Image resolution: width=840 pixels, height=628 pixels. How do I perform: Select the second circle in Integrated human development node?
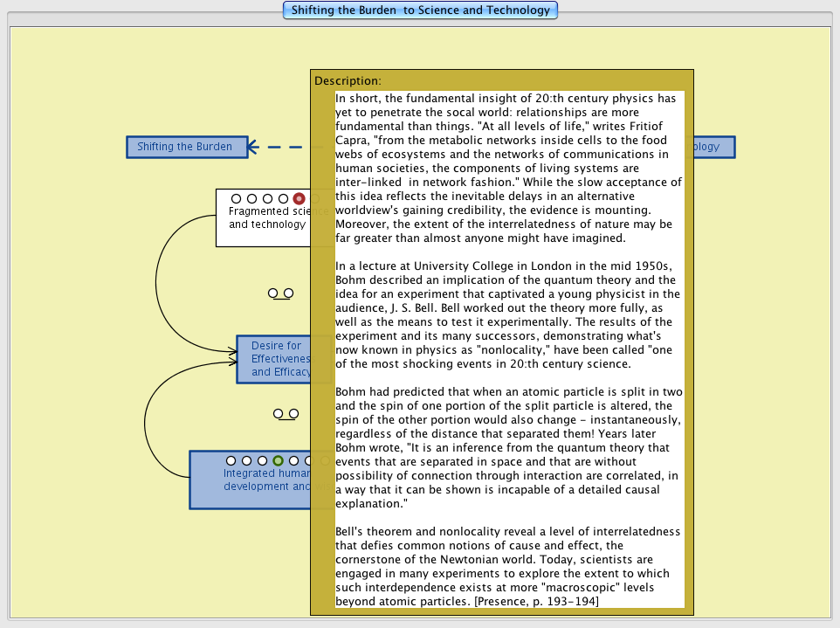click(246, 460)
